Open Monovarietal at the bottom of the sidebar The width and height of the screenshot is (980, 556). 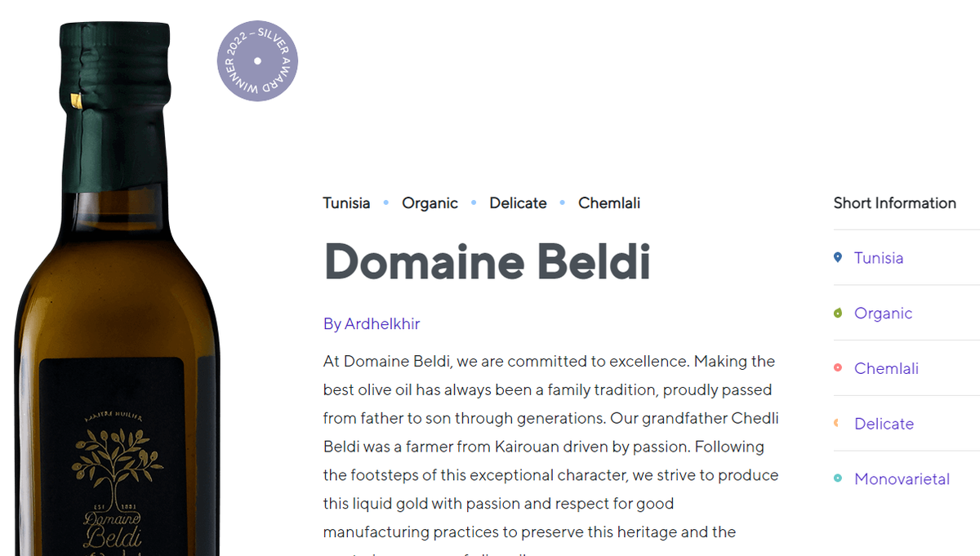coord(902,479)
